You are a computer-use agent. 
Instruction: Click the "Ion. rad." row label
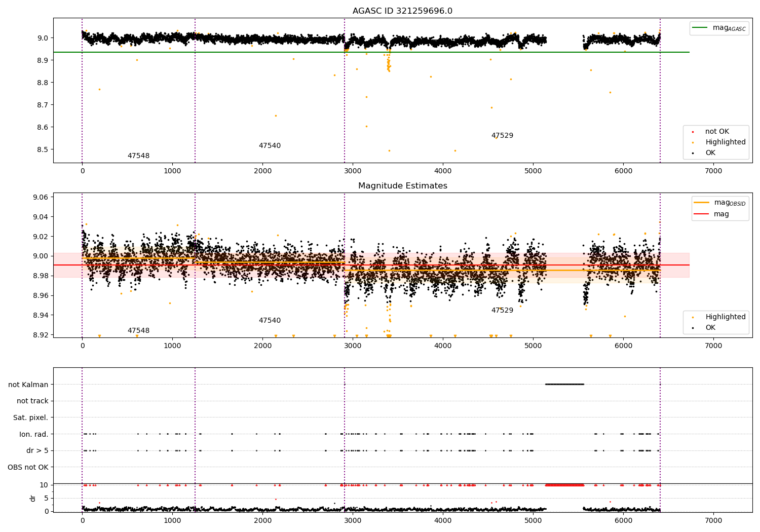tap(34, 434)
